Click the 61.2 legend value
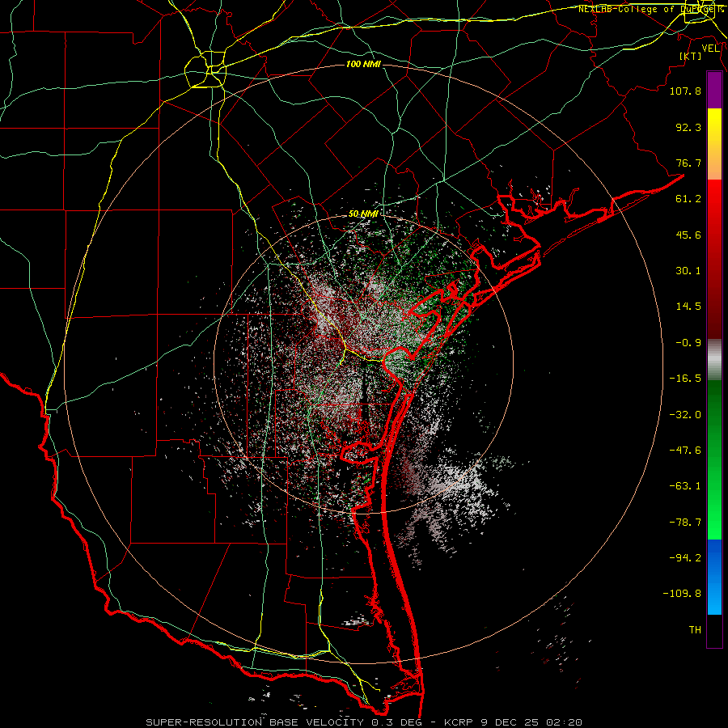This screenshot has height=728, width=728. (688, 199)
